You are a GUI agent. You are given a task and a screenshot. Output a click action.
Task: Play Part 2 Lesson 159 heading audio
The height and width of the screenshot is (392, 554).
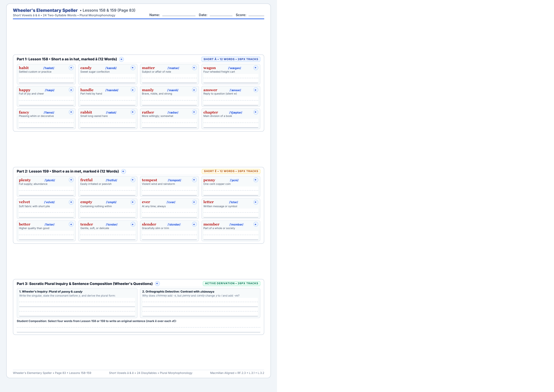[x=124, y=172]
